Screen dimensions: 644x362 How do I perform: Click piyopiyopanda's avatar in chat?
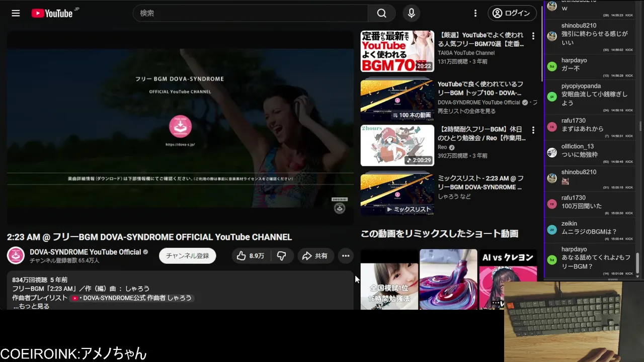[x=552, y=97]
